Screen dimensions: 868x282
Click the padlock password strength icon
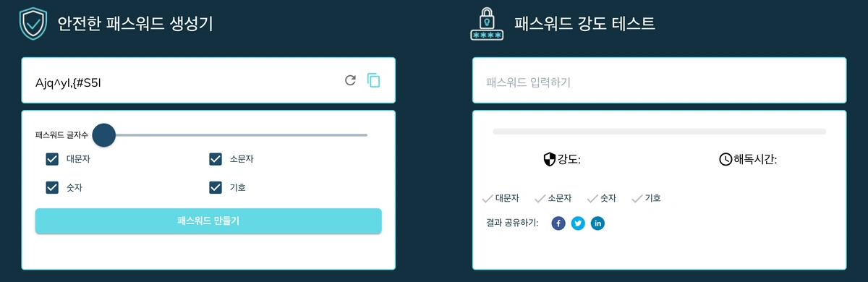(488, 23)
